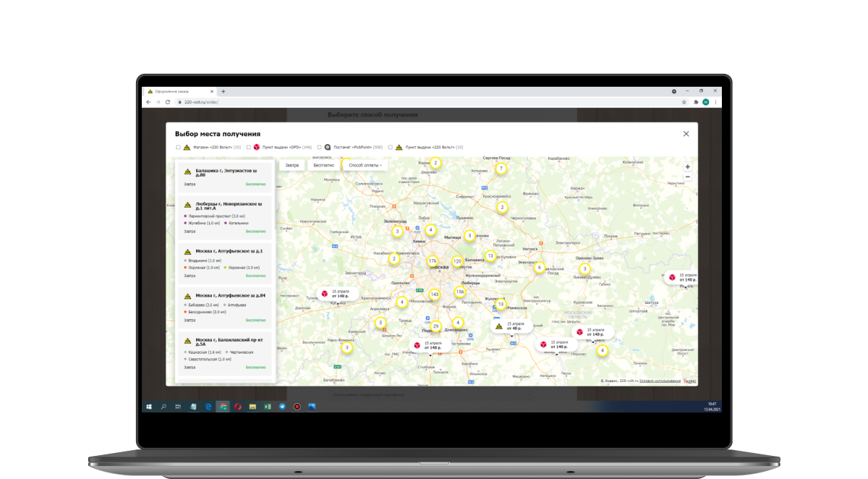
Task: Open cluster 3 near Наро-Фоминск
Action: click(x=347, y=348)
